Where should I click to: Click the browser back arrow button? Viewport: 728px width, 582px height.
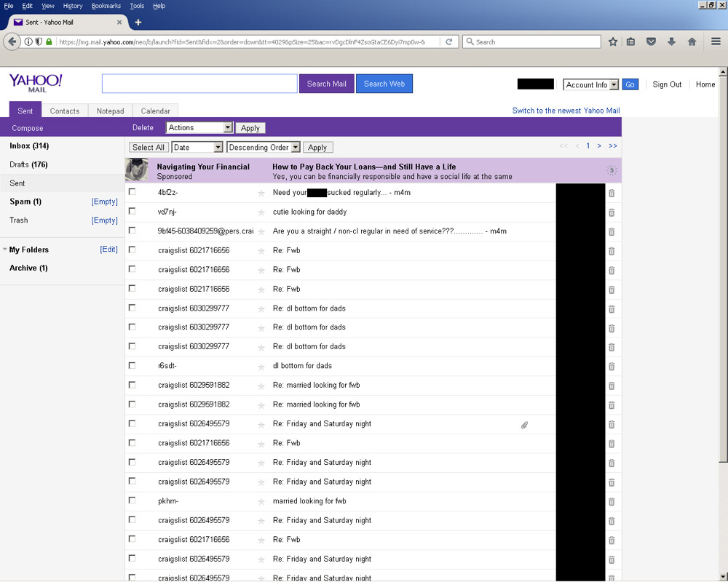[12, 41]
